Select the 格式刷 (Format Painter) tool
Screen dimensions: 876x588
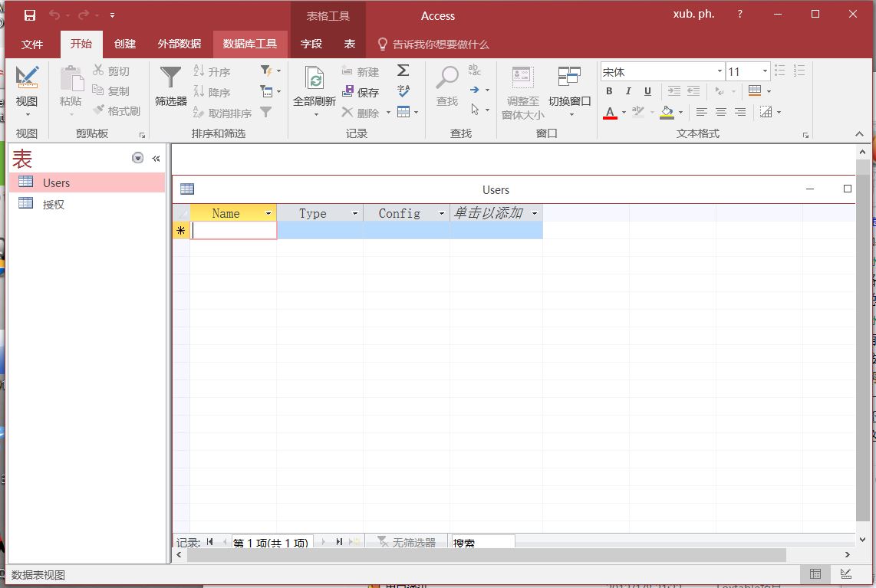[x=117, y=110]
